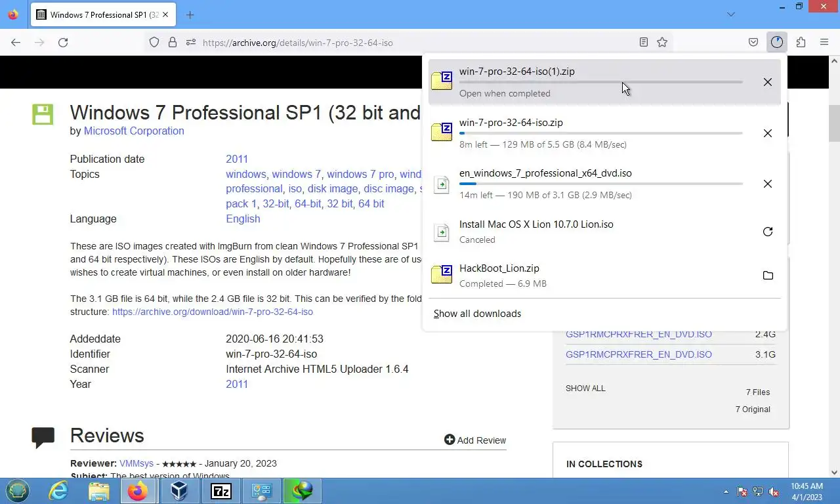
Task: Open the Firefox extensions menu
Action: pyautogui.click(x=801, y=43)
